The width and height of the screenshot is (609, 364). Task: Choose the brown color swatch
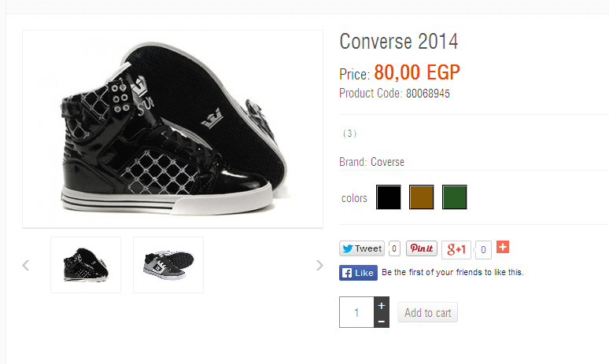tap(422, 197)
